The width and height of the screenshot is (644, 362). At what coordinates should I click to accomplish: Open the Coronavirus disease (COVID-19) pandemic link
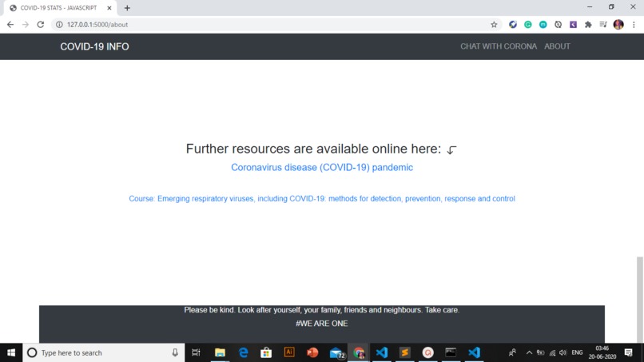[x=322, y=167]
